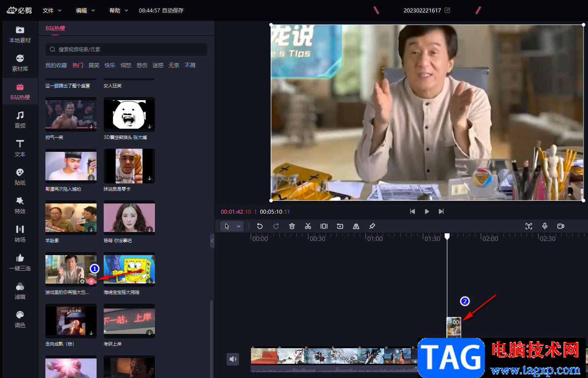Open the 素材库 material library
Screen dimensions: 588x378
click(x=20, y=63)
